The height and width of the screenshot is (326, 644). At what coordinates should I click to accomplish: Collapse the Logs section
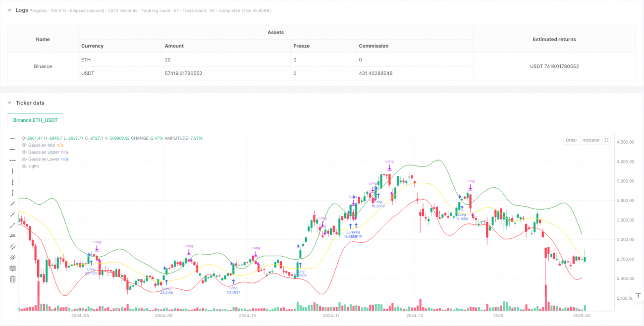pyautogui.click(x=9, y=9)
